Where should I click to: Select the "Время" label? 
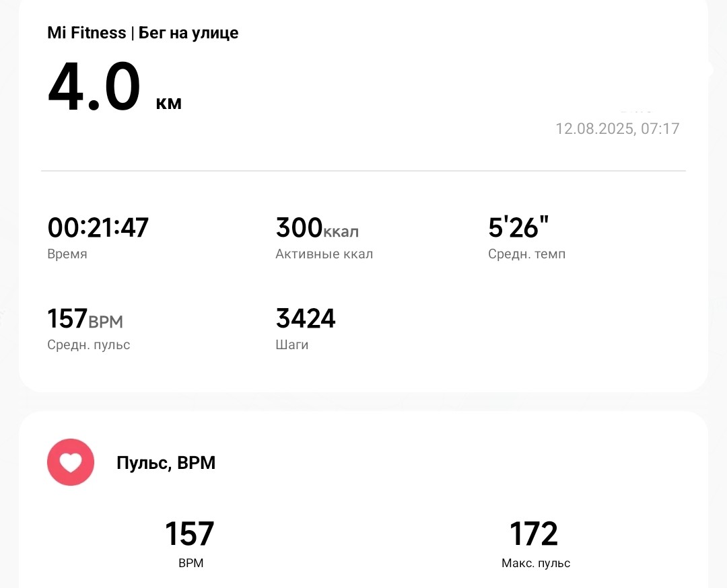(67, 254)
